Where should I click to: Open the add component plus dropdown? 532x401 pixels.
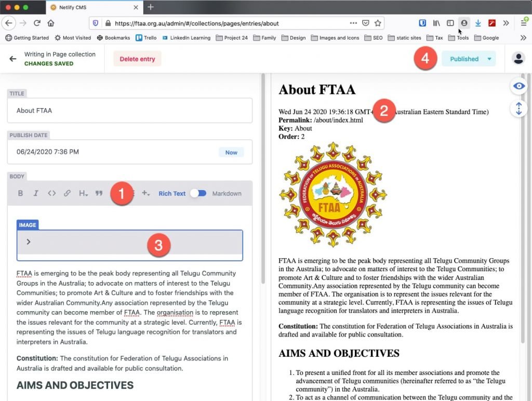click(146, 193)
